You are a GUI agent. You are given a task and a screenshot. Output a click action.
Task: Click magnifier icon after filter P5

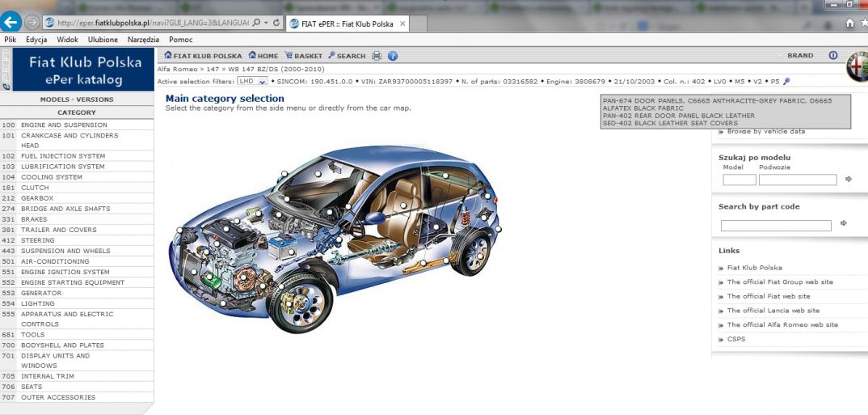point(786,82)
